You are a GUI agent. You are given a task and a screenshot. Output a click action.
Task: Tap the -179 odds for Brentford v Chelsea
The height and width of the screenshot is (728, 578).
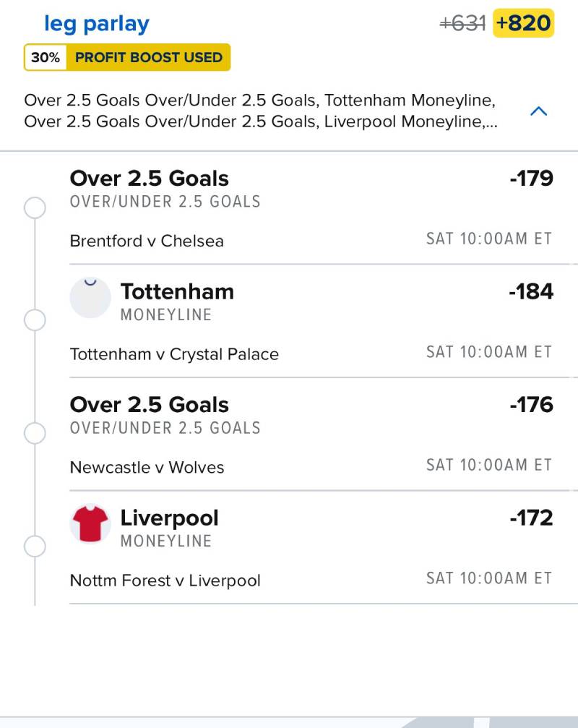tap(531, 179)
